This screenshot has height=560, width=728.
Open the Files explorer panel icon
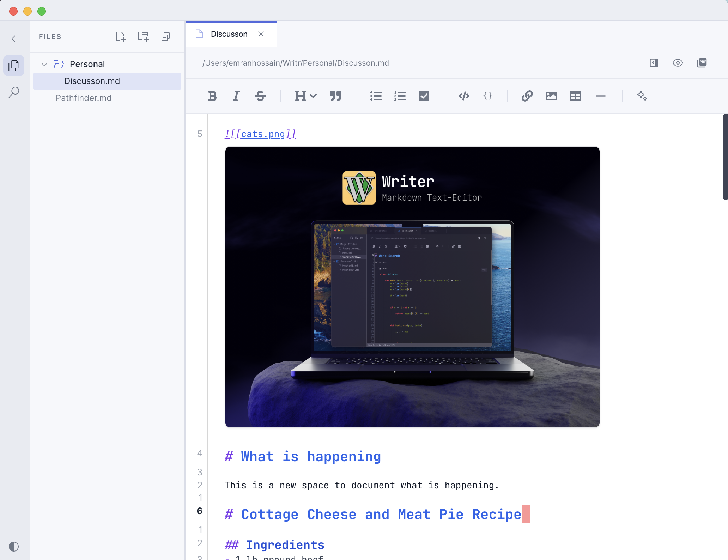(14, 66)
